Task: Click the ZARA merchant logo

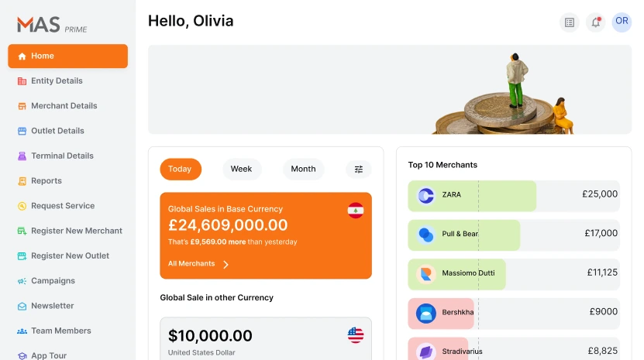Action: (425, 195)
